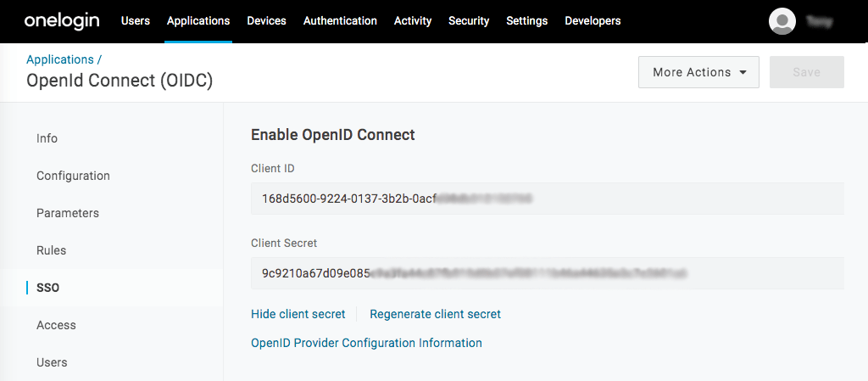Image resolution: width=868 pixels, height=381 pixels.
Task: Hide the client secret
Action: pos(298,314)
